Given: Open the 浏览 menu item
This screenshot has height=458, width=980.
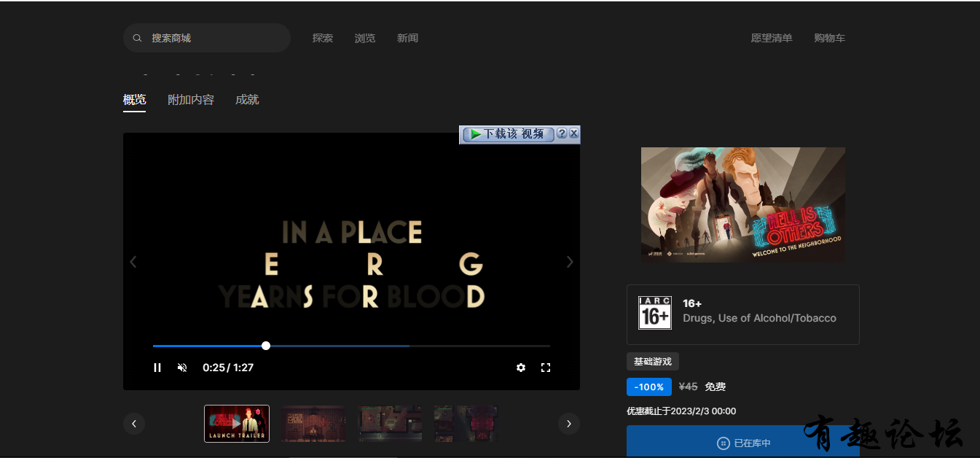Looking at the screenshot, I should 365,38.
